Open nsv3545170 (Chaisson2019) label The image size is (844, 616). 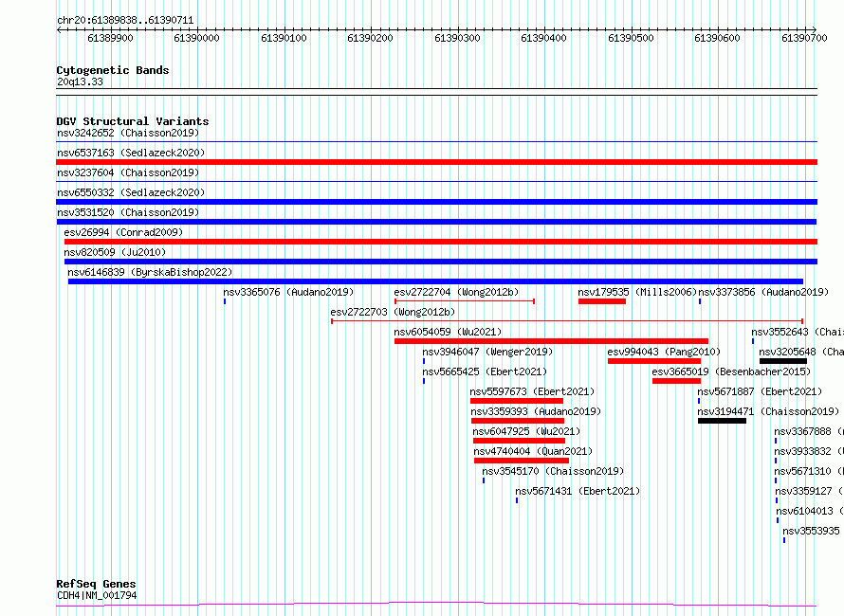pyautogui.click(x=553, y=471)
